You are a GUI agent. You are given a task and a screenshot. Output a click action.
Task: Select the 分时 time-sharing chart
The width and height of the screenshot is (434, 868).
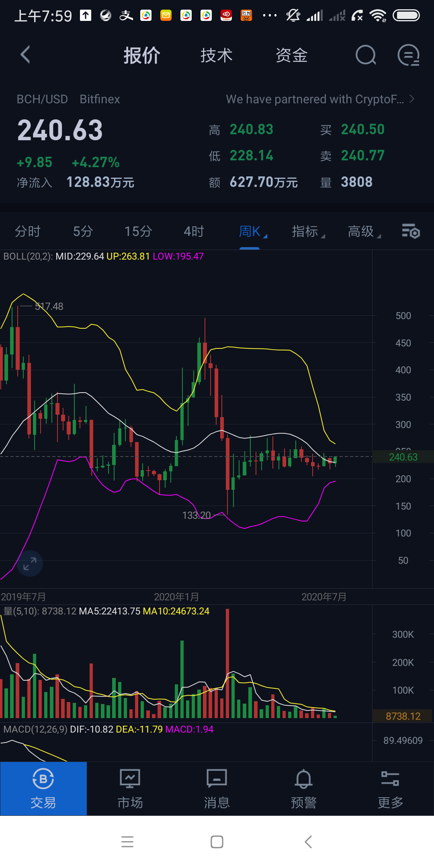pyautogui.click(x=28, y=231)
